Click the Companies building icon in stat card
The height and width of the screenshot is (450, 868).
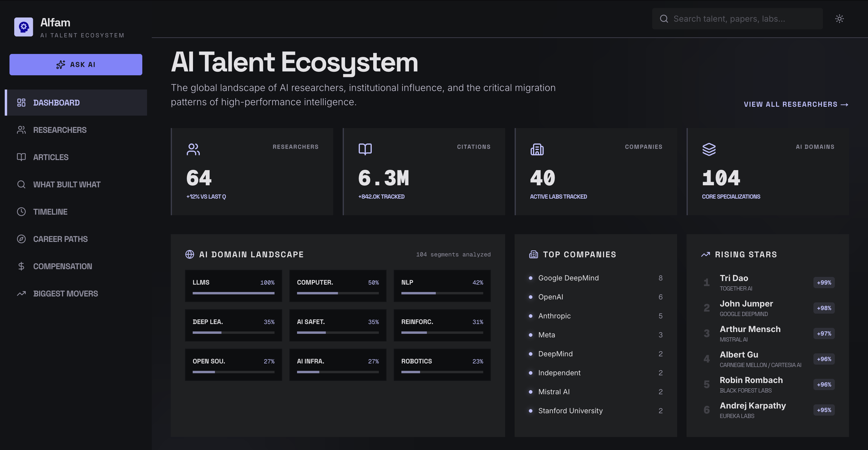pos(537,149)
